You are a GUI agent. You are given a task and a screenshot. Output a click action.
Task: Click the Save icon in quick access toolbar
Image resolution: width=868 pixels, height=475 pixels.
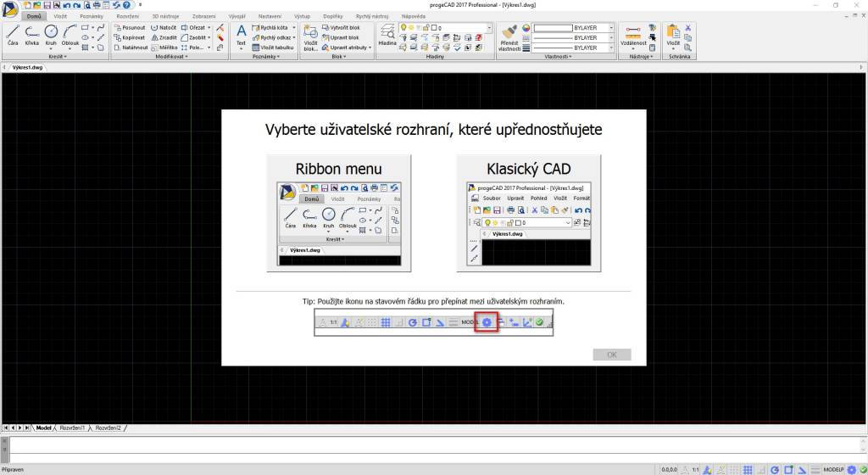47,5
